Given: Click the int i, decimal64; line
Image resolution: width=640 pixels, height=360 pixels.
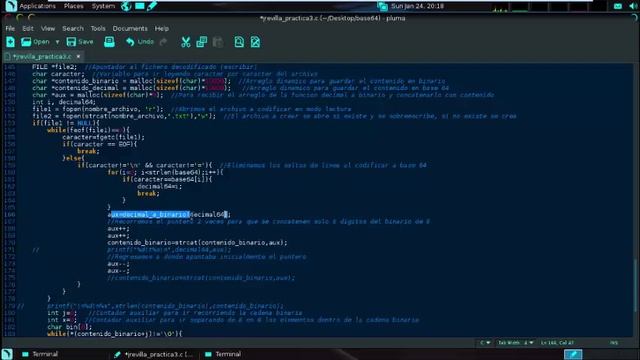Looking at the screenshot, I should [x=64, y=102].
